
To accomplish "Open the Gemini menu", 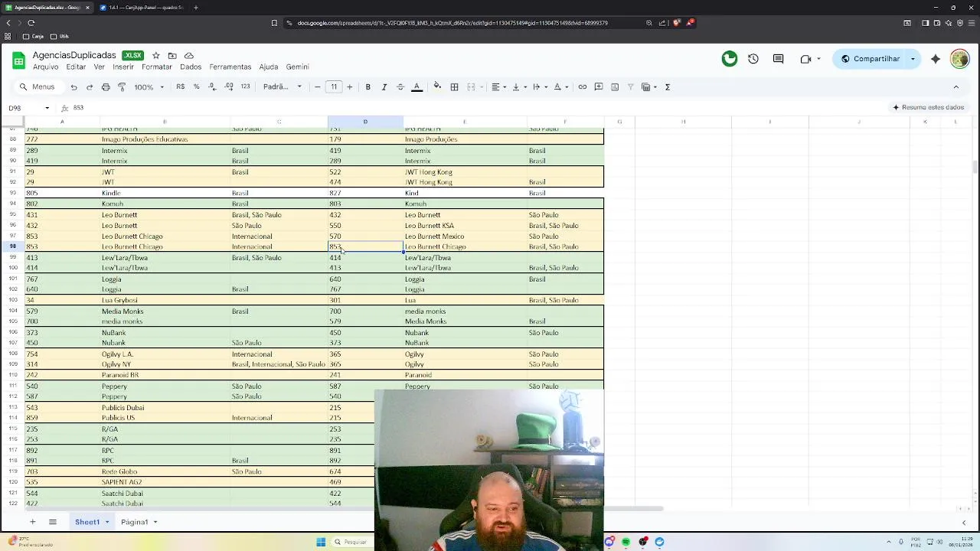I will coord(297,67).
